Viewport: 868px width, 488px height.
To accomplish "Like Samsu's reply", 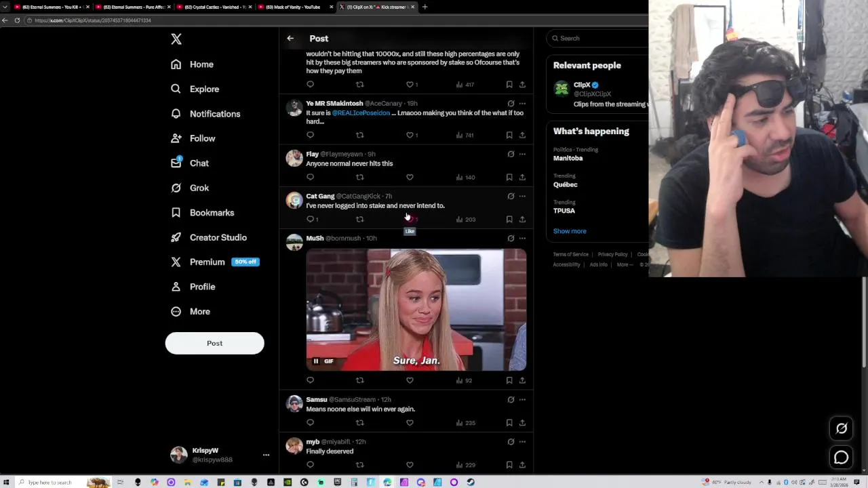I will (410, 423).
